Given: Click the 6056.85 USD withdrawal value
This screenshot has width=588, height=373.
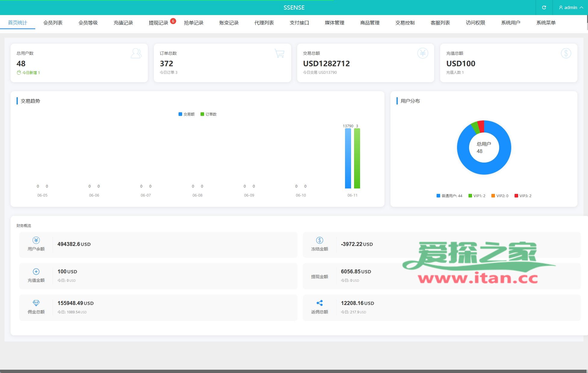Looking at the screenshot, I should (x=356, y=272).
